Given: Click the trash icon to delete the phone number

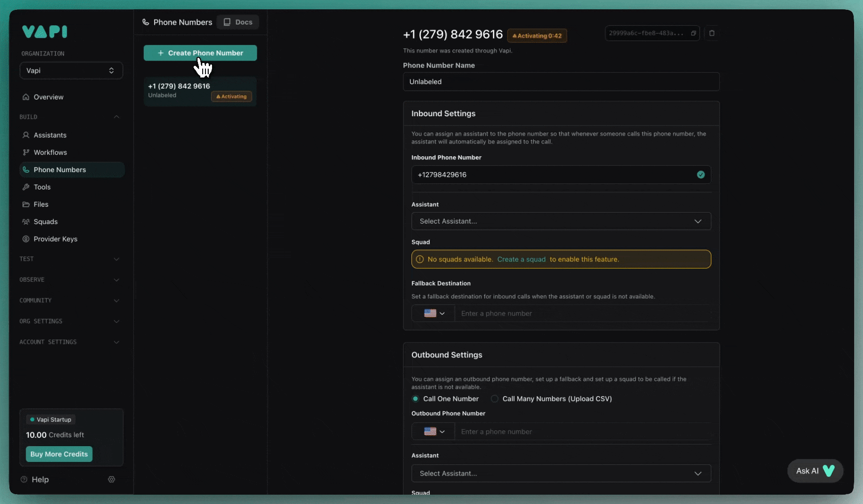Looking at the screenshot, I should [x=712, y=33].
